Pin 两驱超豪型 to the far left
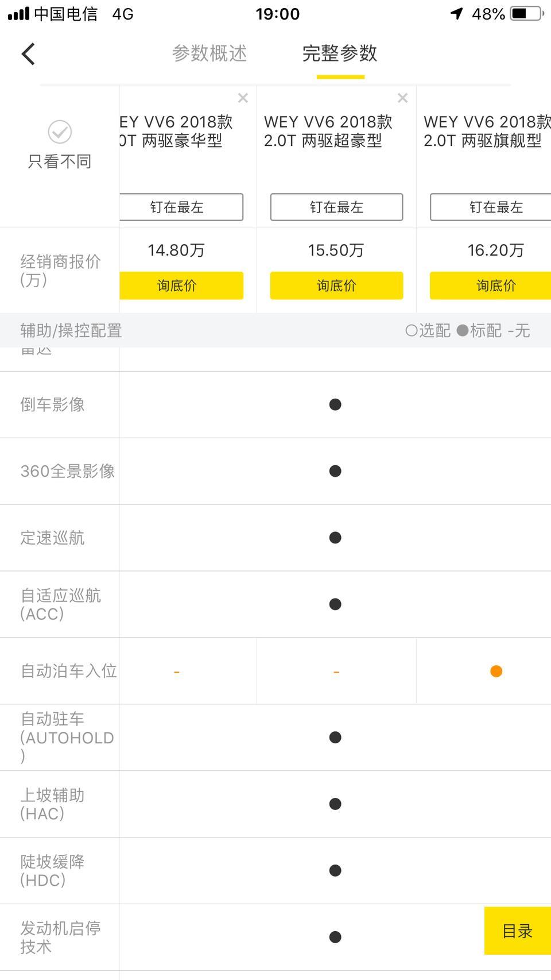Image resolution: width=551 pixels, height=980 pixels. tap(336, 207)
